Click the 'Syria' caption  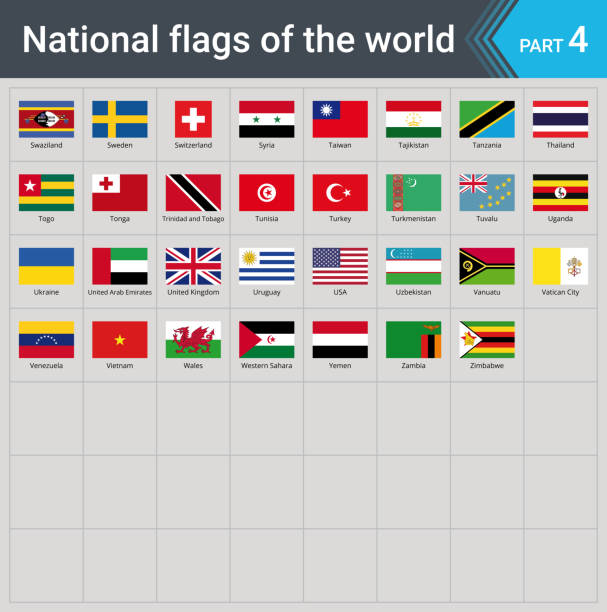[267, 145]
